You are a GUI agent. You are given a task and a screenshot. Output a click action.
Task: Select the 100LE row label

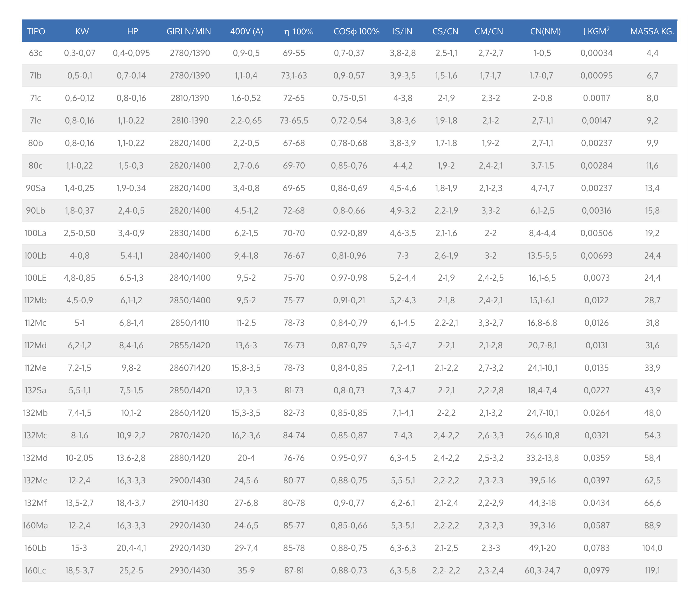click(36, 278)
